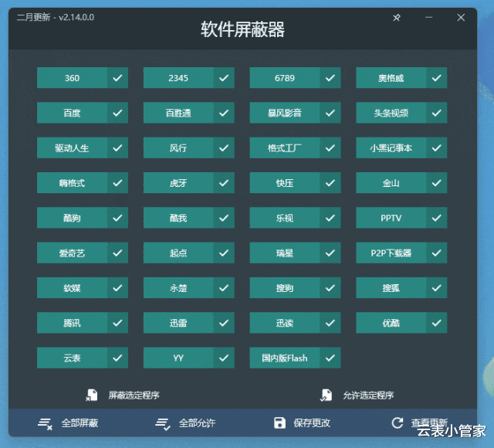Select the 爱奇艺 button
This screenshot has width=494, height=448.
click(x=72, y=253)
